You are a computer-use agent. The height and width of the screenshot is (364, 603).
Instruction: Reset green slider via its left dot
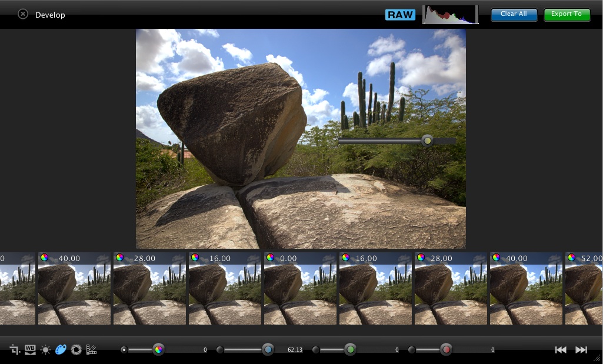pyautogui.click(x=316, y=350)
